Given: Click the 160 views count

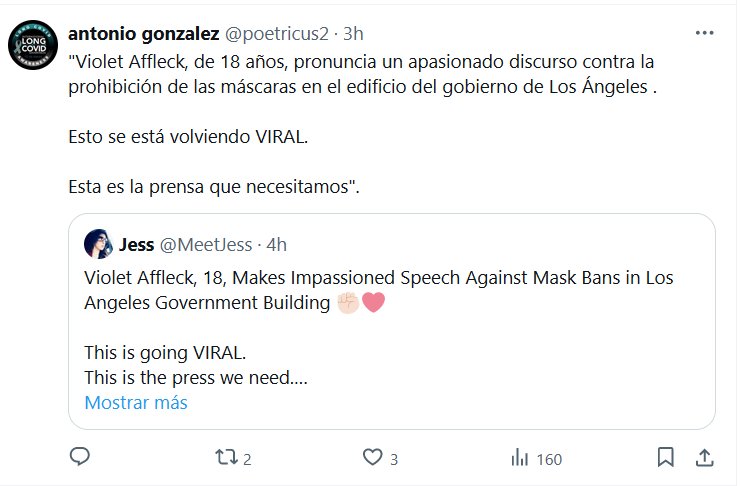Looking at the screenshot, I should click(549, 459).
